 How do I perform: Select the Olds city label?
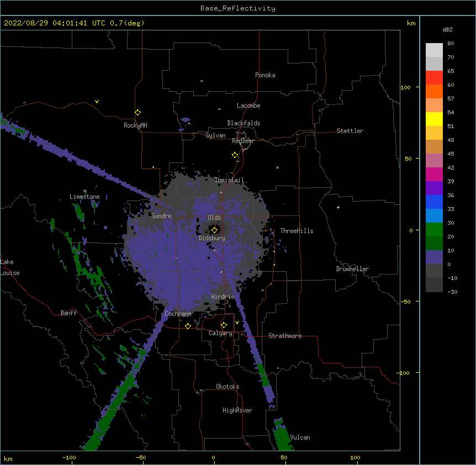pyautogui.click(x=214, y=218)
